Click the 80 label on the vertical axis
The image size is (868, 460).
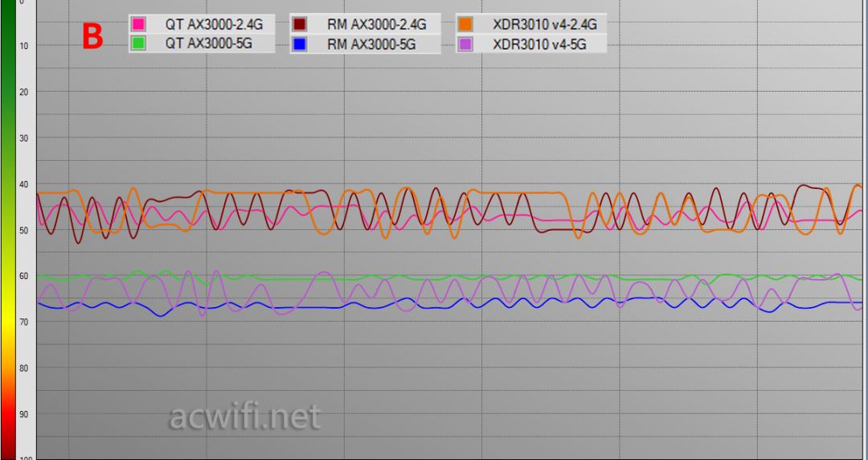tap(24, 368)
